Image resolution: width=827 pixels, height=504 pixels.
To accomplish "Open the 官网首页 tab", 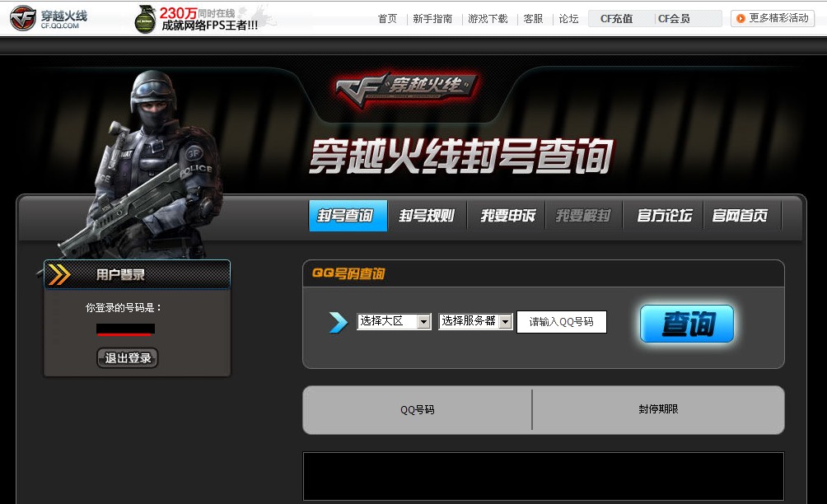I will tap(740, 215).
